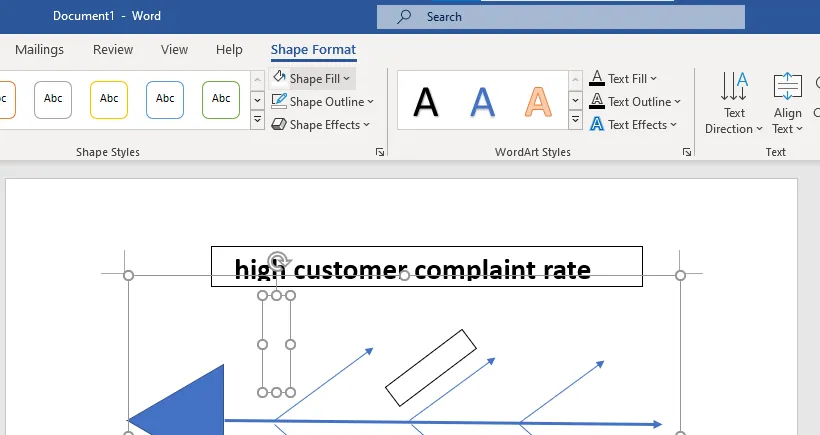This screenshot has height=435, width=820.
Task: Open the Mailings tab
Action: [x=40, y=50]
